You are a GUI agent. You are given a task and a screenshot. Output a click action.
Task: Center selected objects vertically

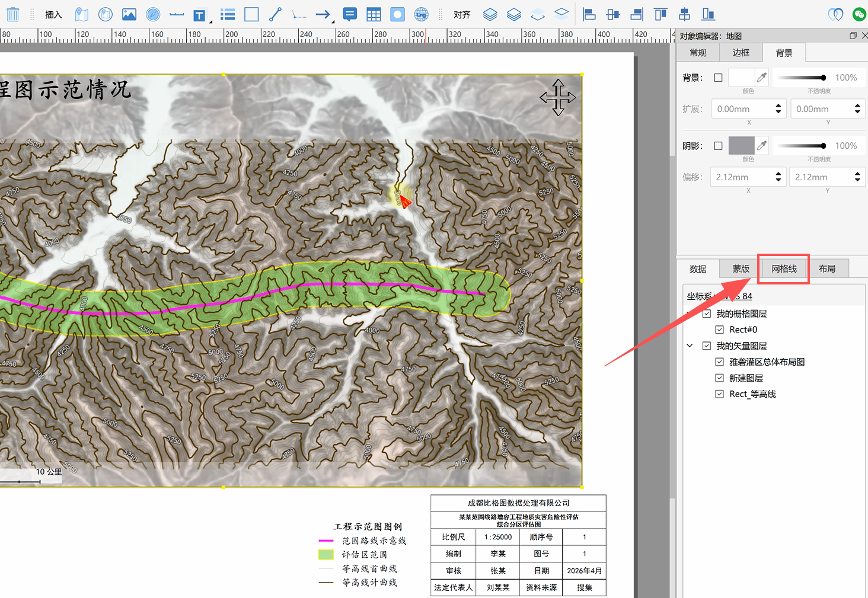684,14
